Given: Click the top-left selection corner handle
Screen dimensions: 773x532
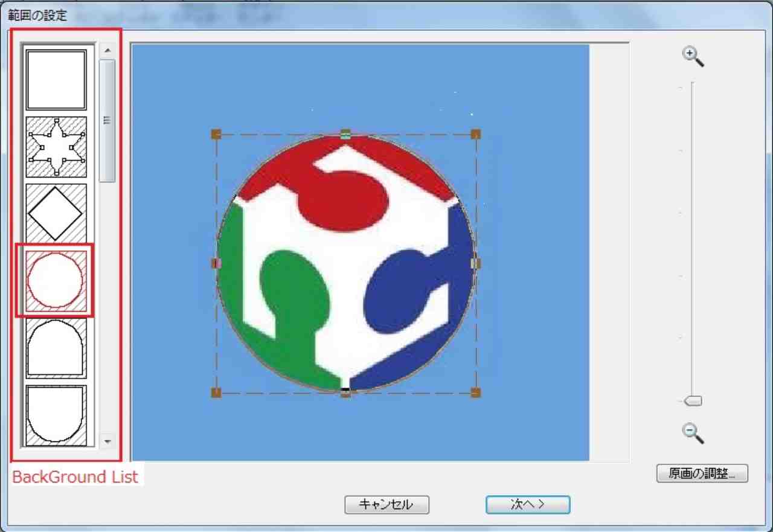Looking at the screenshot, I should click(216, 134).
